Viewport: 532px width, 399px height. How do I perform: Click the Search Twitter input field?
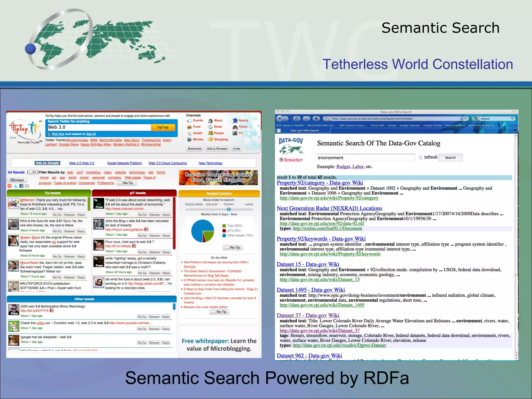pyautogui.click(x=99, y=127)
